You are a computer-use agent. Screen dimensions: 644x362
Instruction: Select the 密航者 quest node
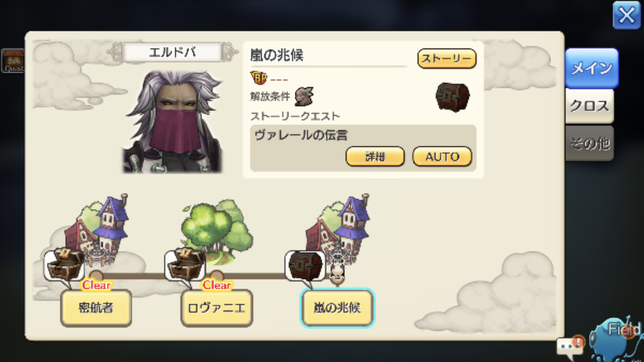coord(96,308)
